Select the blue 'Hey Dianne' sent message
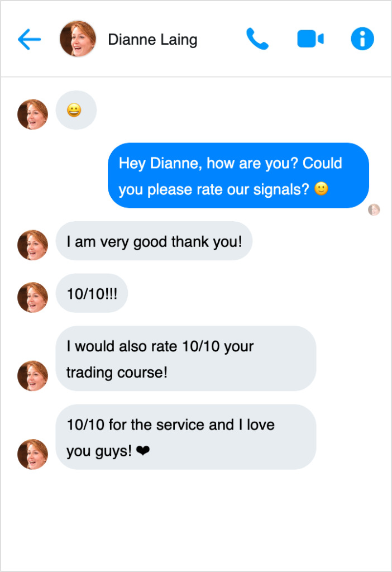Screen dimensions: 392x572 point(238,175)
